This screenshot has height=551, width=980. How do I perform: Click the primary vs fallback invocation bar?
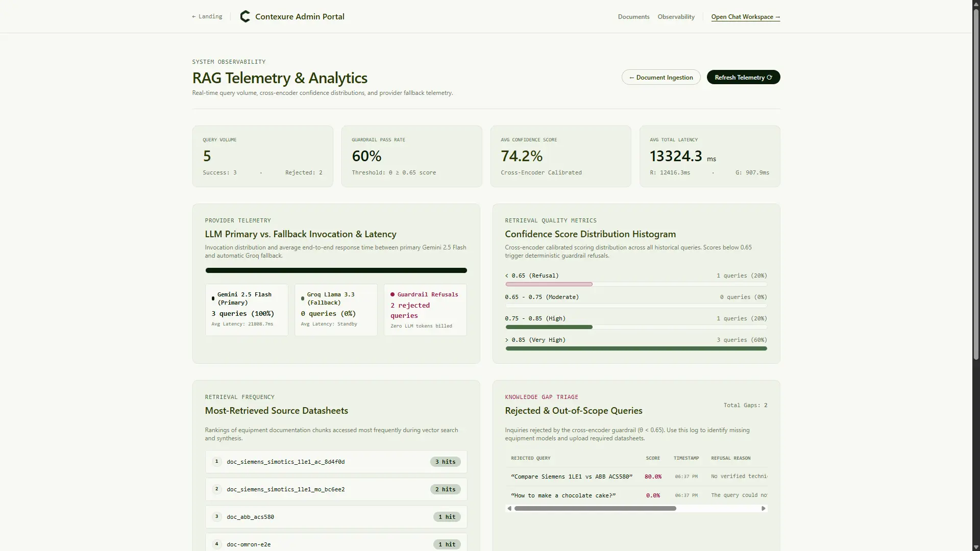[336, 270]
